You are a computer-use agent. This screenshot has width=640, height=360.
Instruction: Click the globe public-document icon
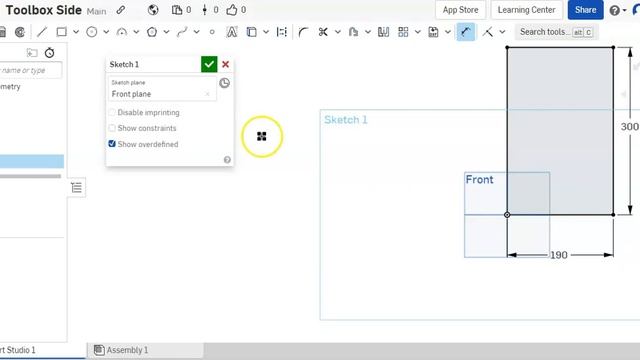pos(153,10)
